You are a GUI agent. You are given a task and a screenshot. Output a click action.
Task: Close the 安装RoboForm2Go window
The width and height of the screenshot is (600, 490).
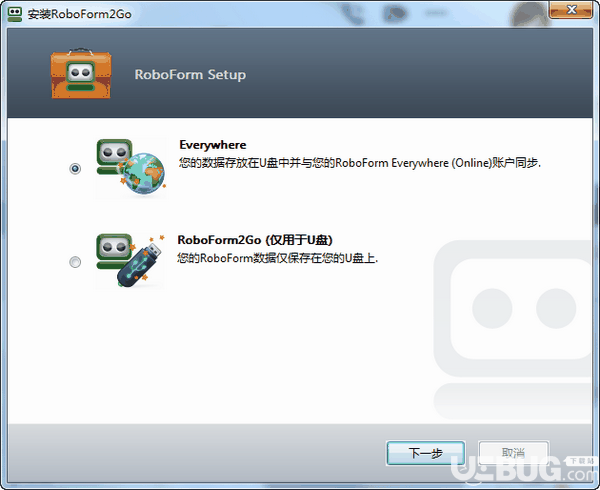tap(571, 10)
